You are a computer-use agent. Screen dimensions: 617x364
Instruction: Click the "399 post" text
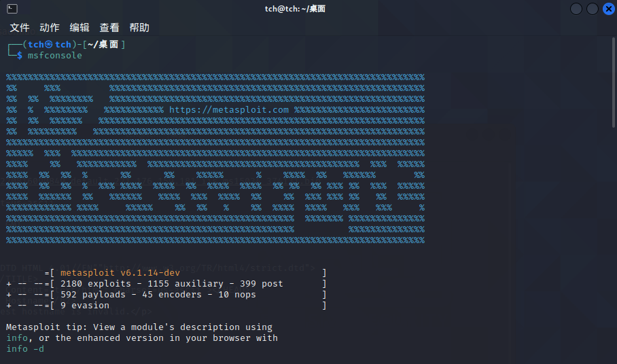click(262, 283)
